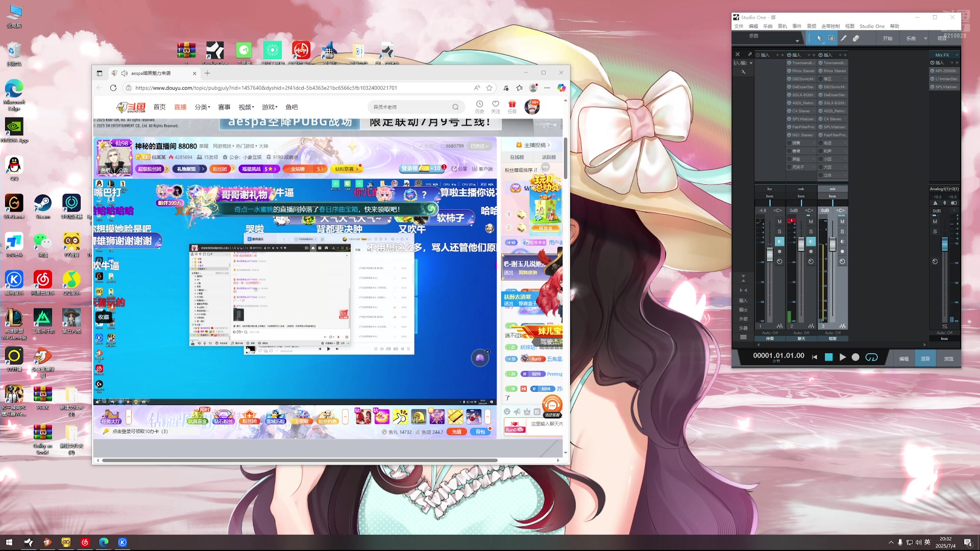Image resolution: width=980 pixels, height=551 pixels.
Task: Open the 在线榜 online ranking tab
Action: [x=517, y=157]
